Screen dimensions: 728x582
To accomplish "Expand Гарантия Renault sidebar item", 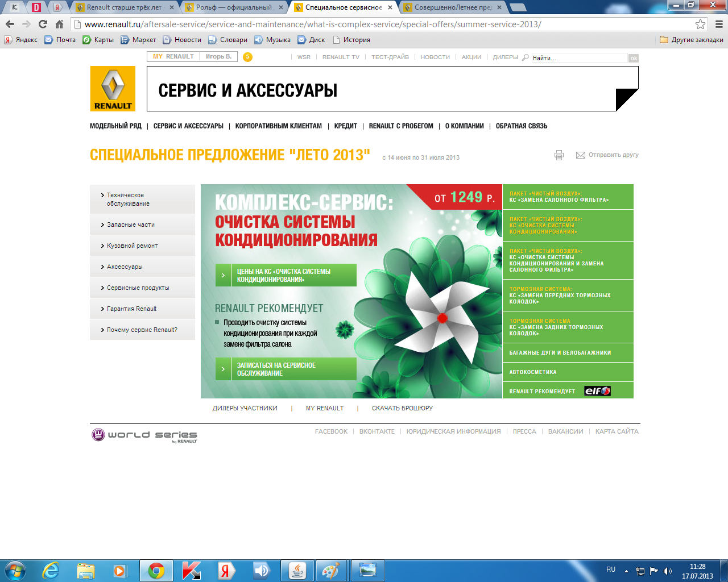I will pos(142,309).
